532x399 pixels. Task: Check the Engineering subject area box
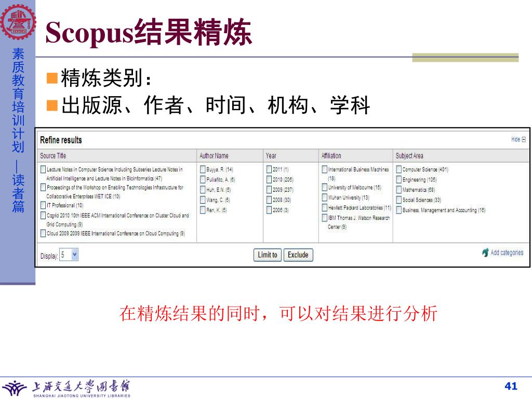pyautogui.click(x=399, y=179)
